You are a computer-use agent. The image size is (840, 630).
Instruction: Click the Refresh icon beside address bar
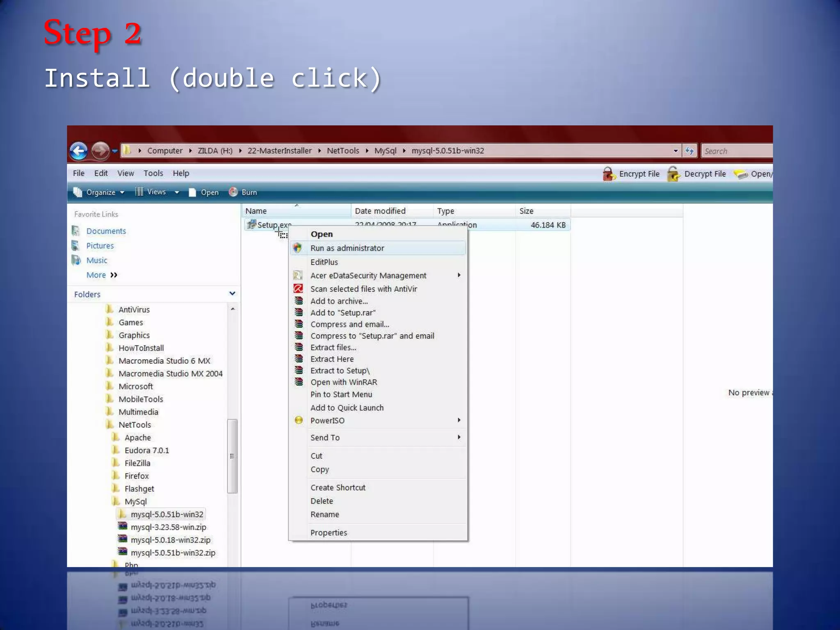coord(690,151)
